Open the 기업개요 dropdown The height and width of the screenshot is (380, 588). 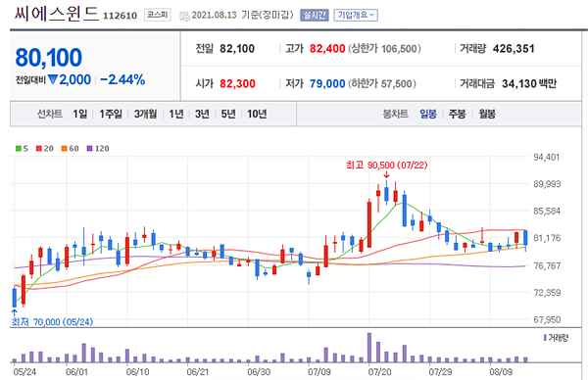(356, 15)
